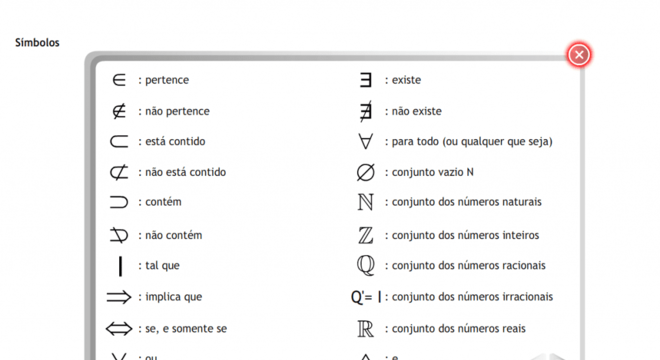Viewport: 660px width, 360px height.
Task: Click the 'pertence' element-of symbol
Action: coord(119,80)
